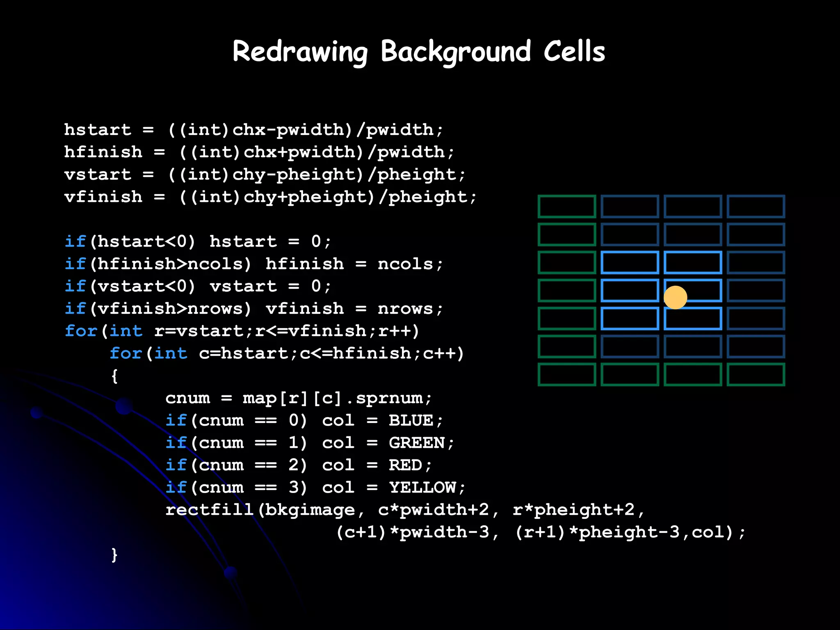Click the top-left green grid cell

click(566, 206)
